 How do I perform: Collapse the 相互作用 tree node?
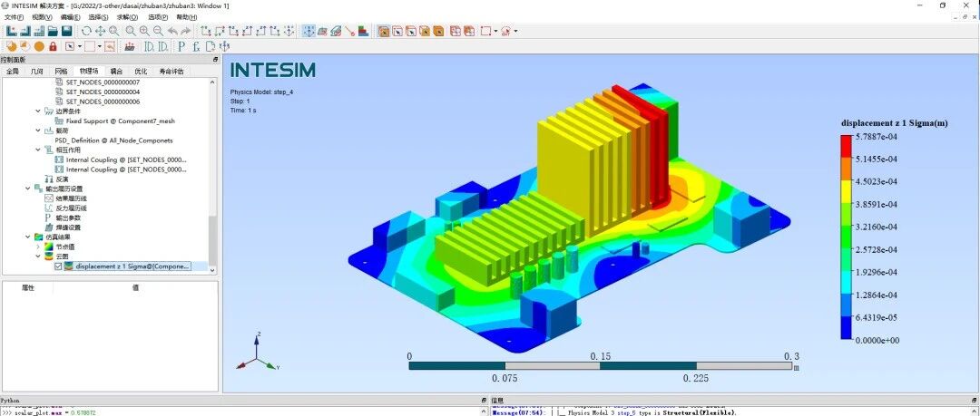point(39,150)
